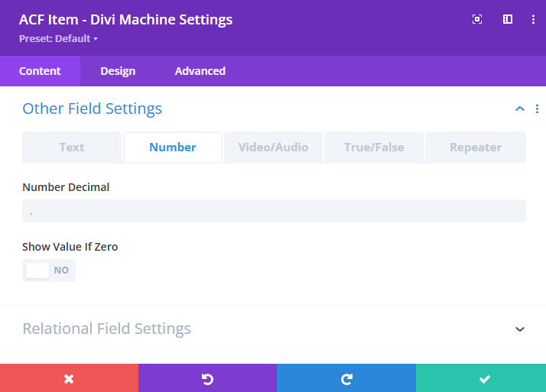Click the Other Field Settings heading

(x=93, y=109)
